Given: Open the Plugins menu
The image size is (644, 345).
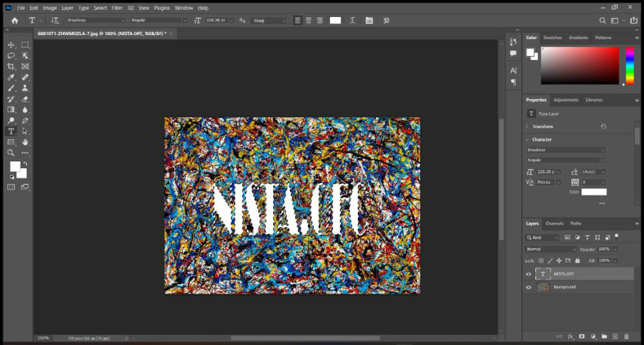Looking at the screenshot, I should click(162, 8).
